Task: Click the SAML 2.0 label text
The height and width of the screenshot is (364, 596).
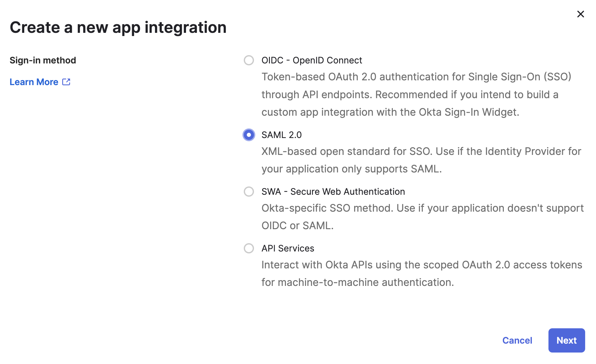Action: coord(281,135)
